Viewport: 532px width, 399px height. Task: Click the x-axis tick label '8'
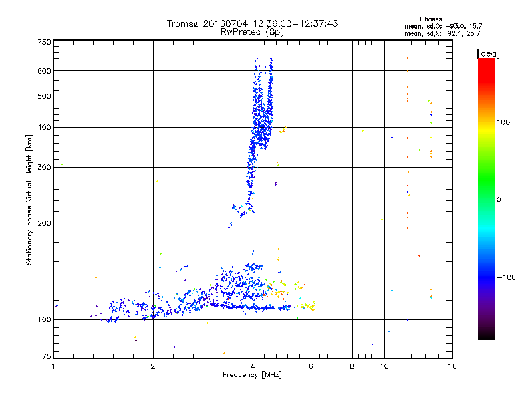pos(352,366)
